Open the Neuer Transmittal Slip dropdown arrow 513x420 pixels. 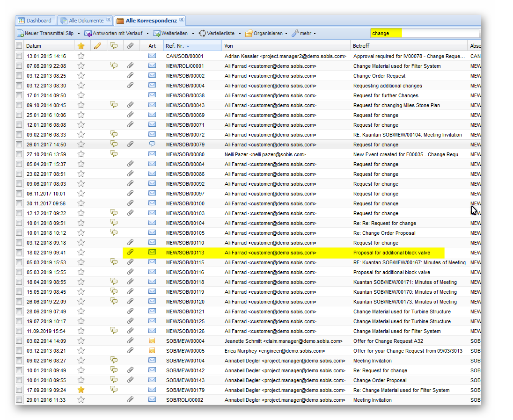pyautogui.click(x=79, y=34)
